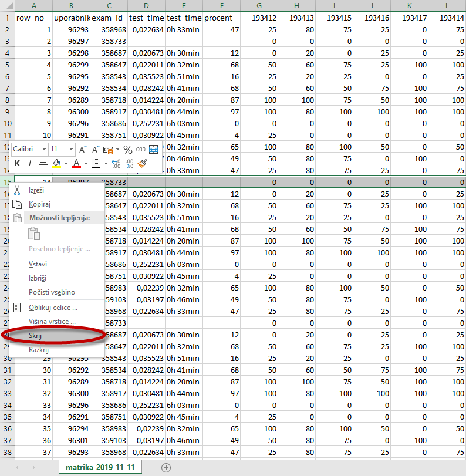Screen dimensions: 466x476
Task: Click the 193412 header cell
Action: pyautogui.click(x=259, y=18)
